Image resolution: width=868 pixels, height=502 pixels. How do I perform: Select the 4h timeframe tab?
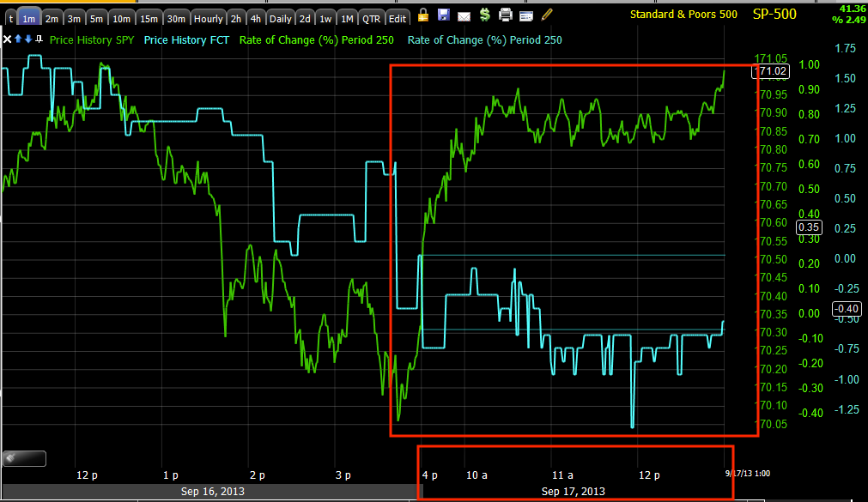click(255, 18)
